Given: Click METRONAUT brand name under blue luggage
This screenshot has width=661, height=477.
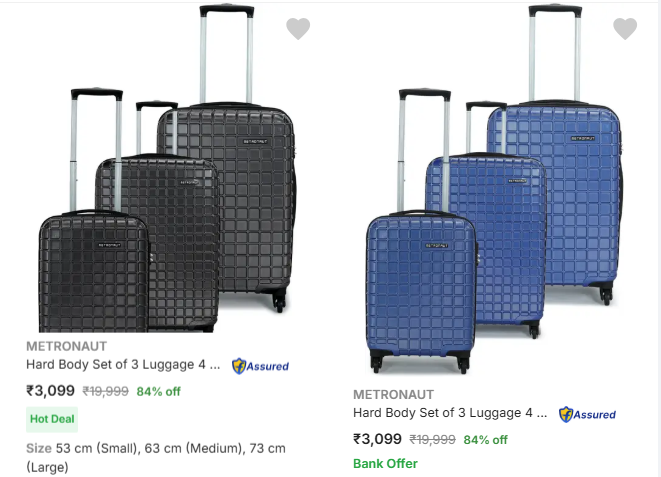Looking at the screenshot, I should 393,394.
